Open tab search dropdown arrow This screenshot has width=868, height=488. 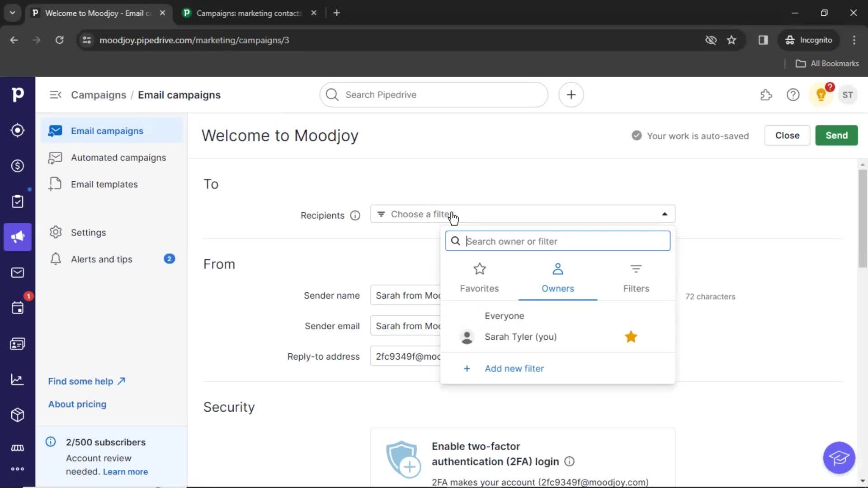pos(12,13)
